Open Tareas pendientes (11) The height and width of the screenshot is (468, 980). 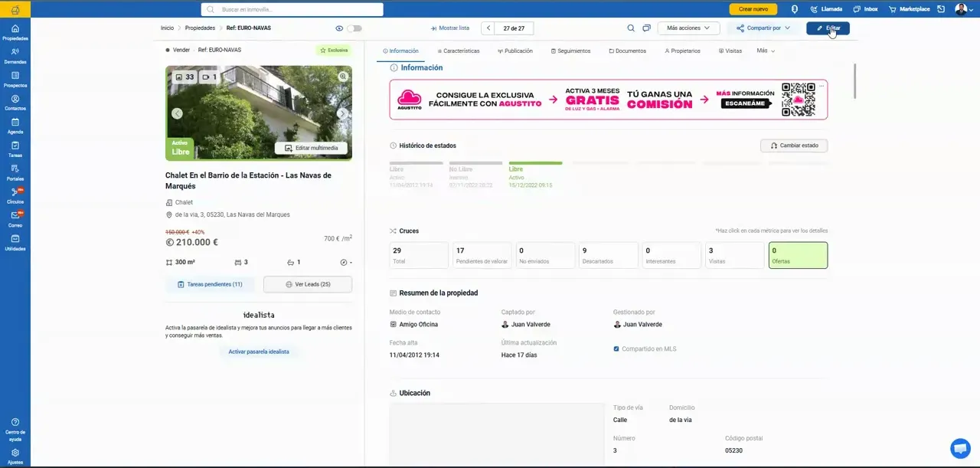click(210, 284)
